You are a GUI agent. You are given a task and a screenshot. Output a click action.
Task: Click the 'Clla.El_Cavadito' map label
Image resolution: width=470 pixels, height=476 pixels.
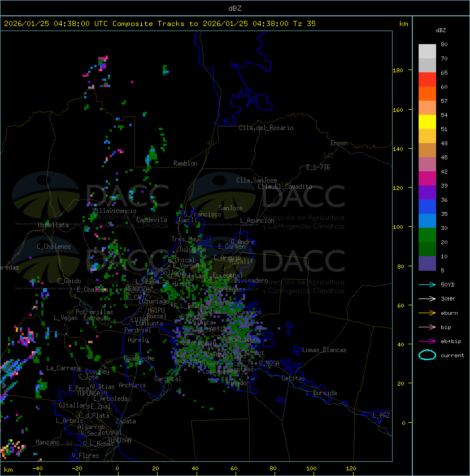285,187
